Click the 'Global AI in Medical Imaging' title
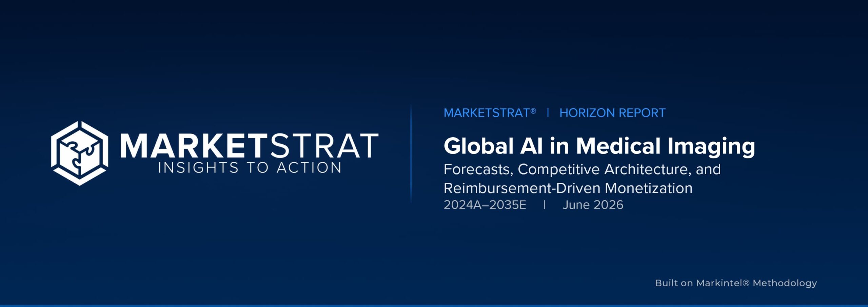 coord(599,146)
